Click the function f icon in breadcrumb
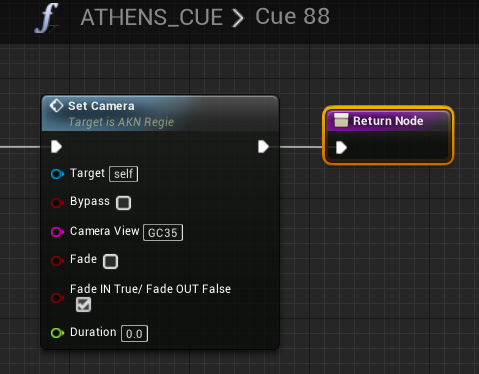479x374 pixels. [x=47, y=18]
